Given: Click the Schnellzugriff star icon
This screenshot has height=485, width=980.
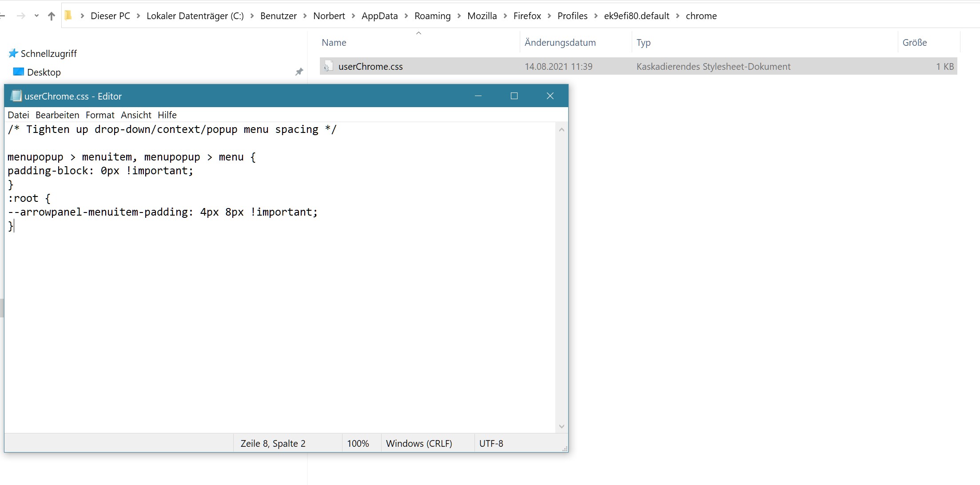Looking at the screenshot, I should (13, 53).
